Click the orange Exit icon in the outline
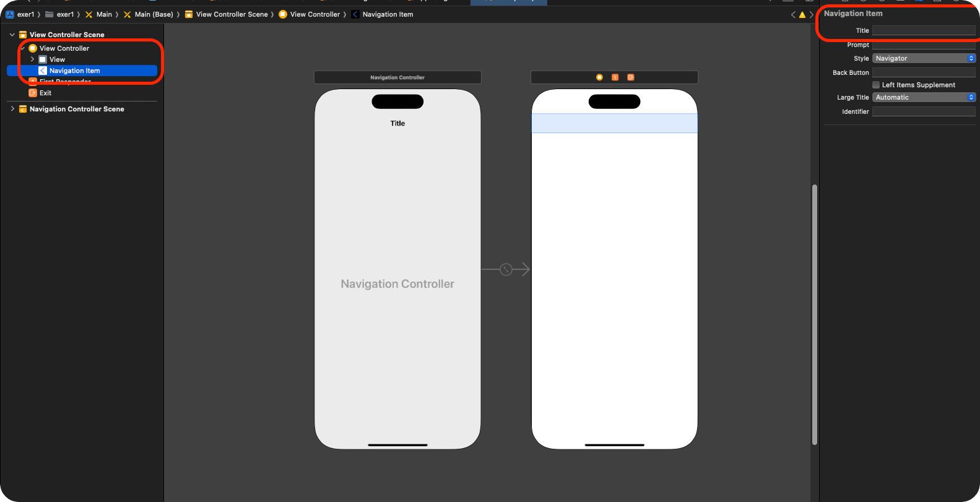The height and width of the screenshot is (502, 980). (x=33, y=93)
